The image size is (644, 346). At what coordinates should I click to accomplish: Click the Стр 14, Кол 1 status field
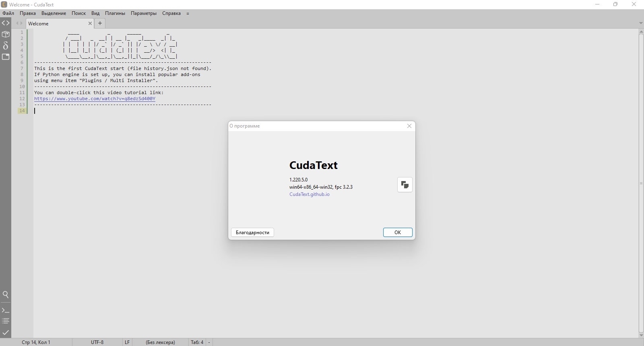36,342
